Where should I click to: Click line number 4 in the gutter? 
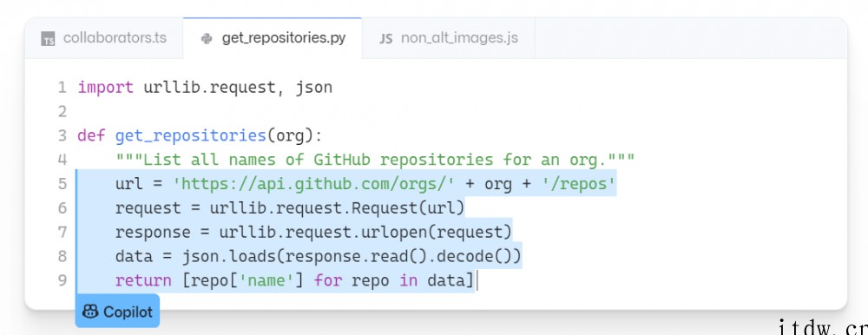click(x=62, y=160)
